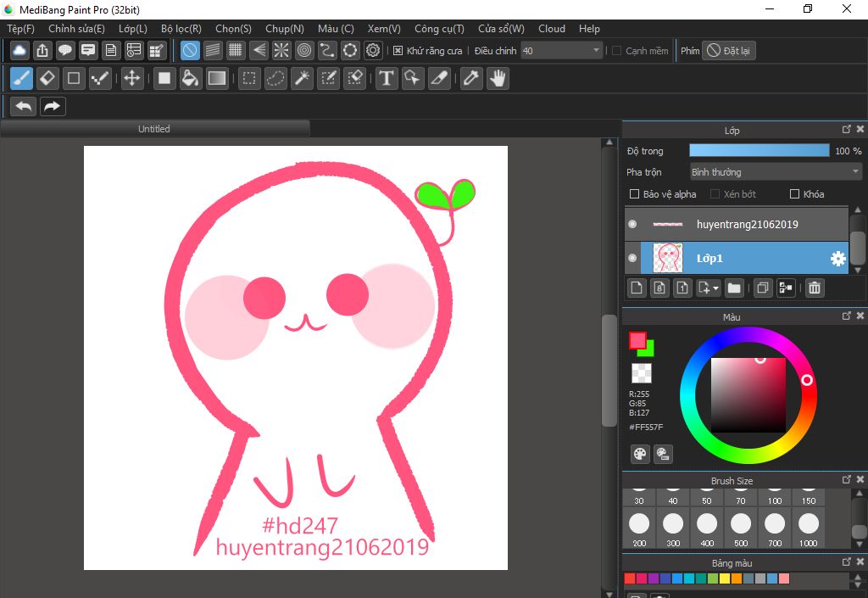Viewport: 868px width, 598px height.
Task: Pick the Move tool
Action: pos(131,79)
